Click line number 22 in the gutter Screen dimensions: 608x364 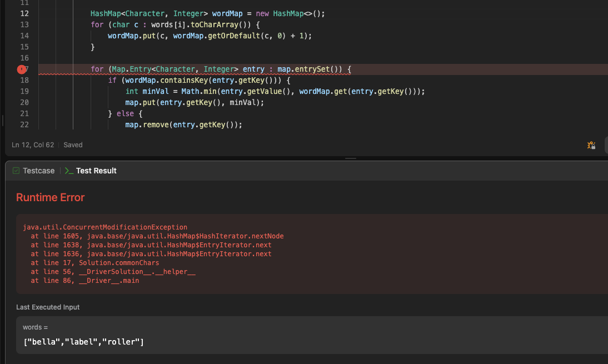[24, 124]
